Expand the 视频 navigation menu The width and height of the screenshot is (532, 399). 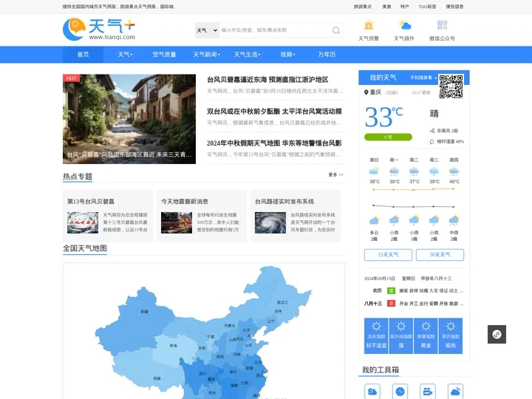pos(287,55)
